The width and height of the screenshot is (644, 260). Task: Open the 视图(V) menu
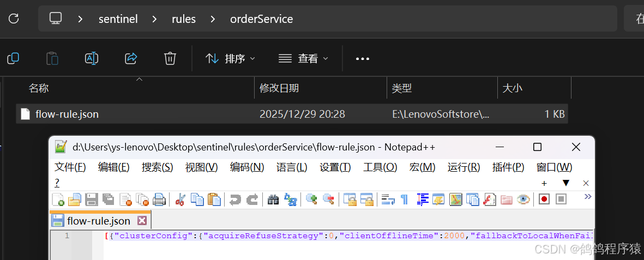pyautogui.click(x=201, y=167)
